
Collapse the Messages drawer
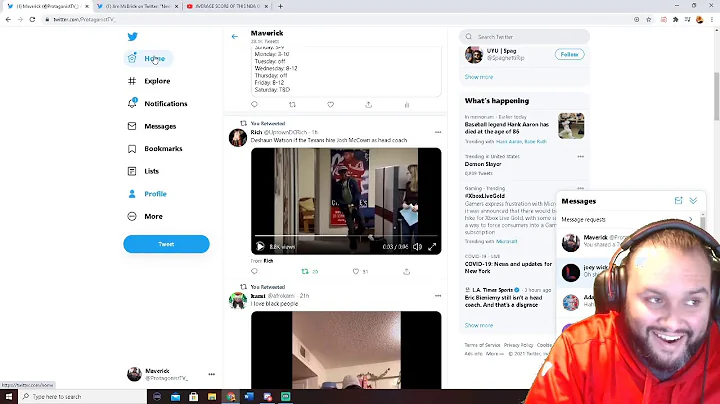(693, 201)
